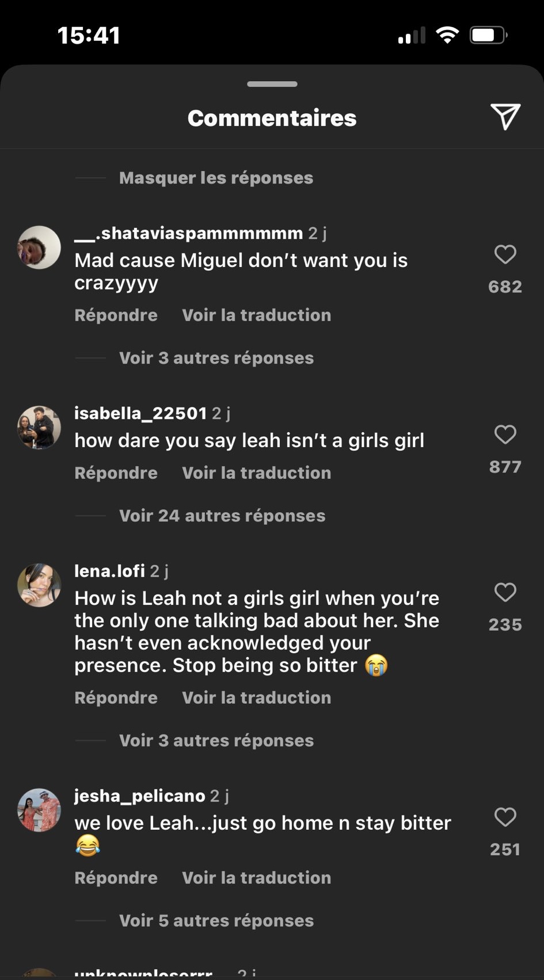Like the comment by __.shataviaspammmmmm

coord(505,254)
